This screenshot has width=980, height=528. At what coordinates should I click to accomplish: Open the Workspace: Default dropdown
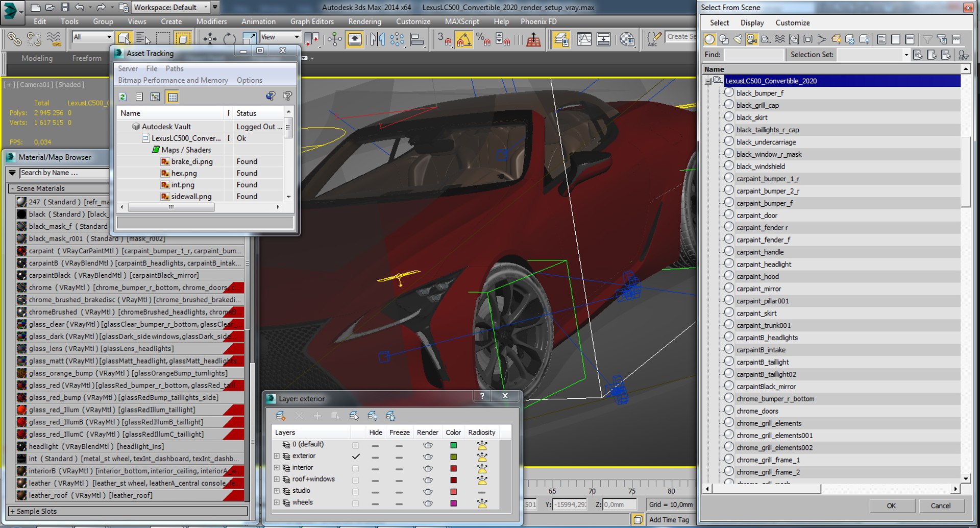point(170,7)
